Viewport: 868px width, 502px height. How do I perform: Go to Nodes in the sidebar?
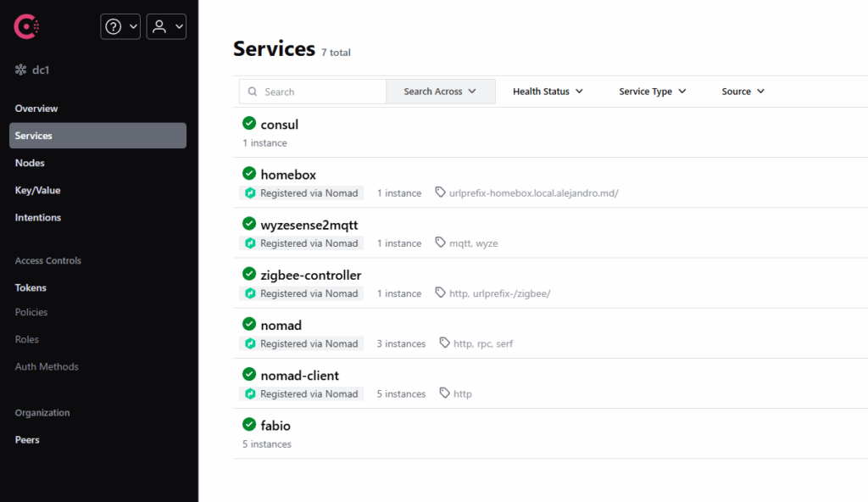[x=30, y=163]
